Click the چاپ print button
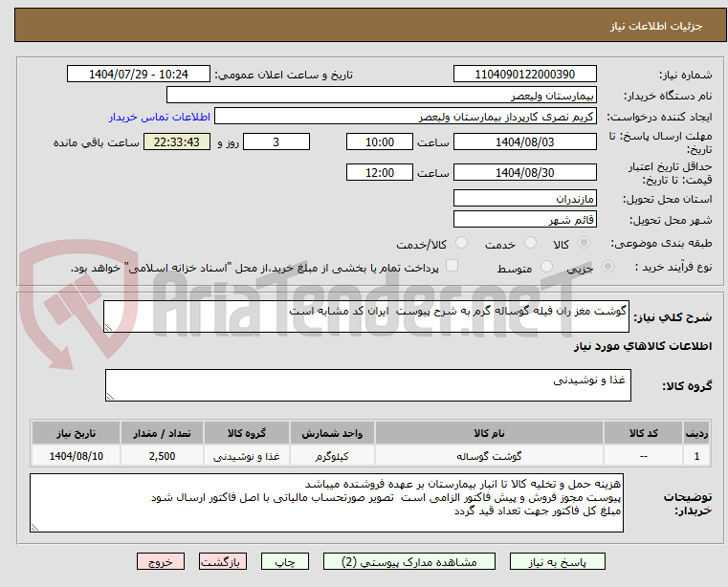This screenshot has height=587, width=728. (x=285, y=561)
